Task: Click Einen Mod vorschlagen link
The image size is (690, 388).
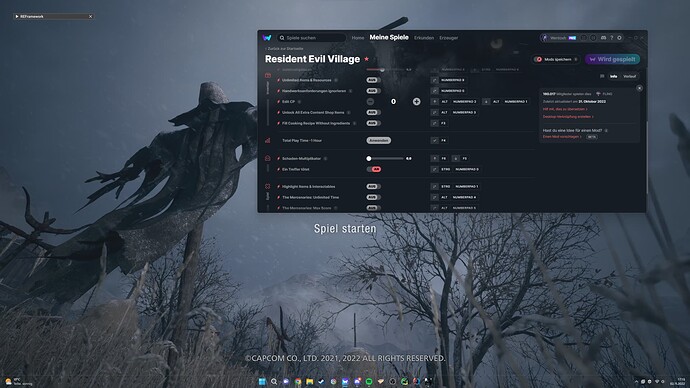Action: (x=562, y=137)
